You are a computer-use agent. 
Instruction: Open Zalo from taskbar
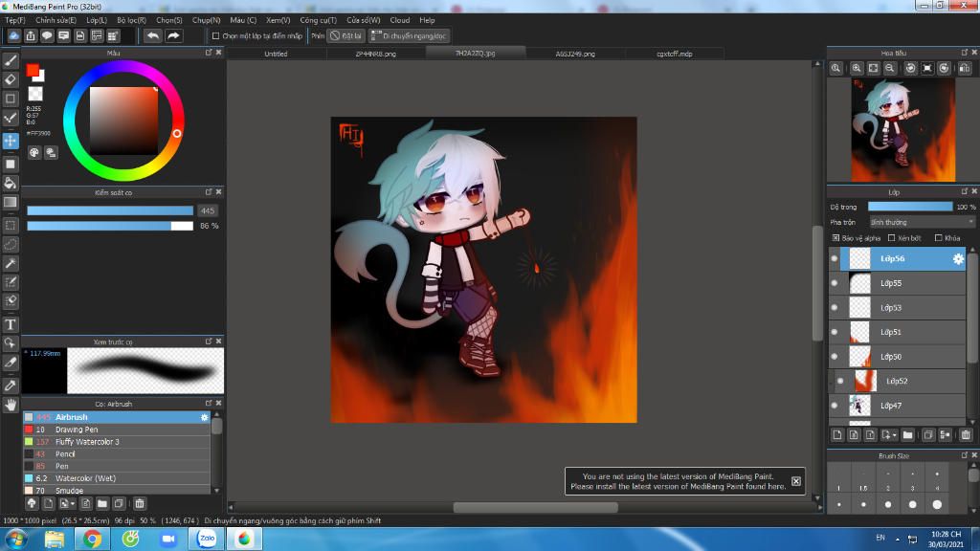click(207, 539)
